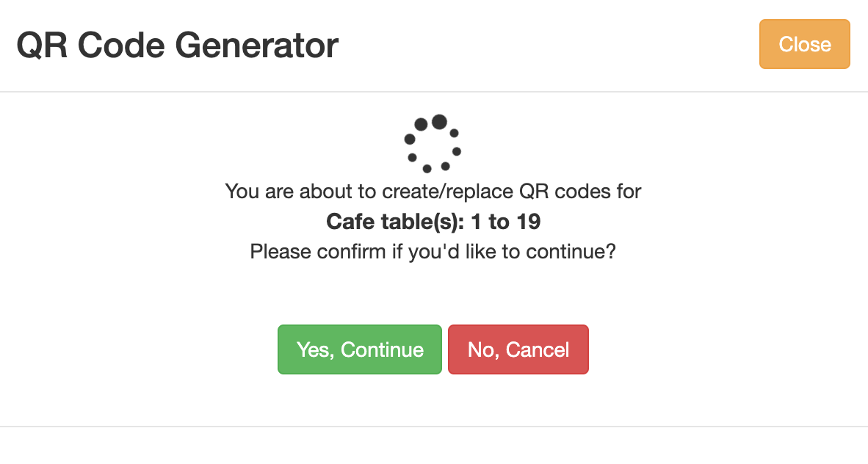Click the 'Please confirm if you'd like to continue?' line
Viewport: 868px width, 464px height.
pos(433,252)
